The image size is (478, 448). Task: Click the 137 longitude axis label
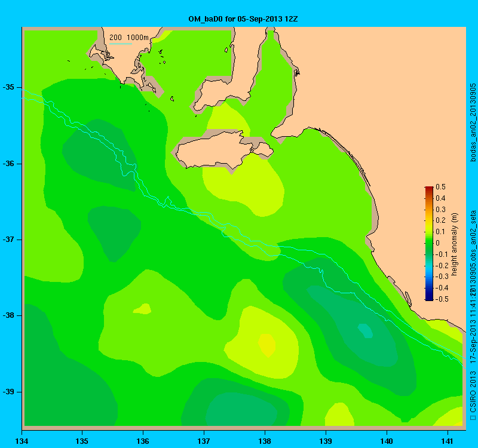tap(204, 441)
